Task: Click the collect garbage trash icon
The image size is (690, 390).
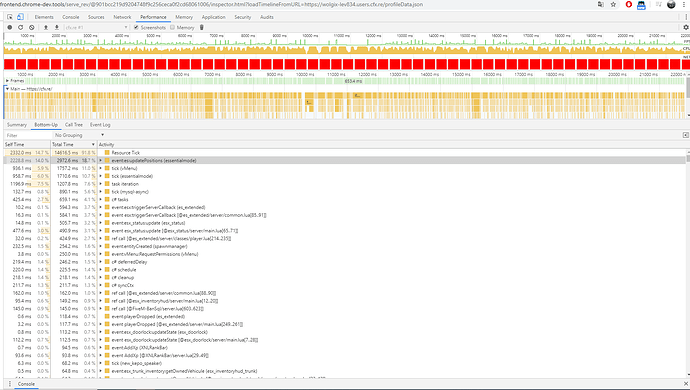Action: pyautogui.click(x=202, y=27)
